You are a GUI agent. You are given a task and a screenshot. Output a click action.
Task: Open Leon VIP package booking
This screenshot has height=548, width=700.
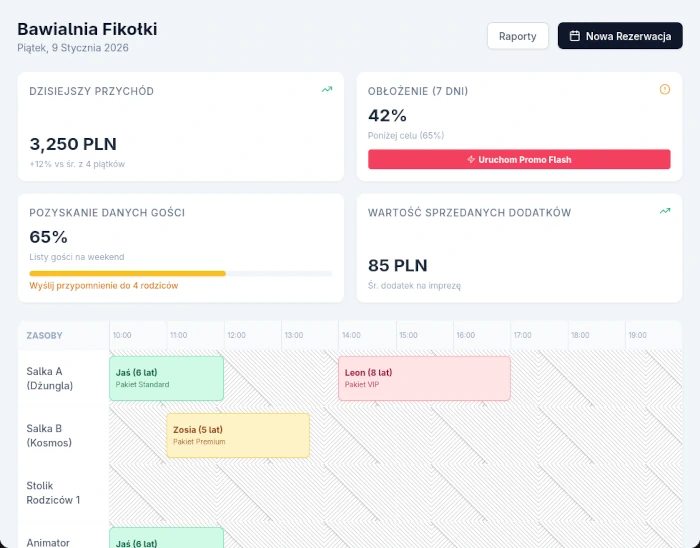(x=424, y=378)
